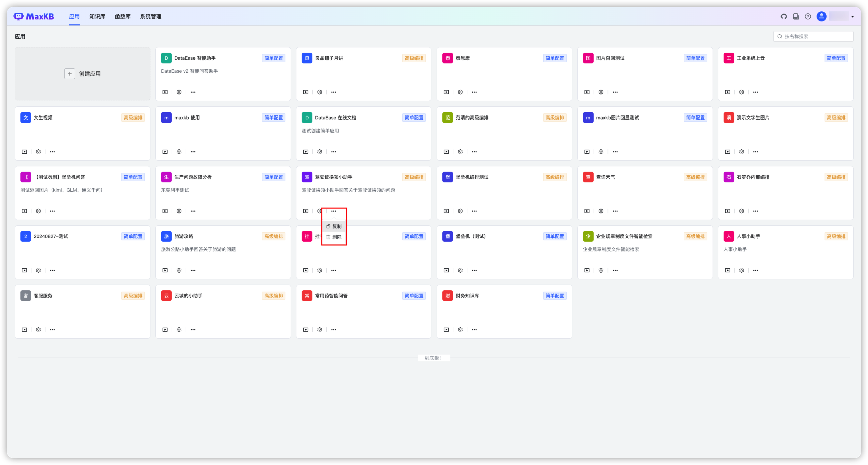Viewport: 868px width, 465px height.
Task: Select 删除 in the popup menu
Action: [334, 237]
